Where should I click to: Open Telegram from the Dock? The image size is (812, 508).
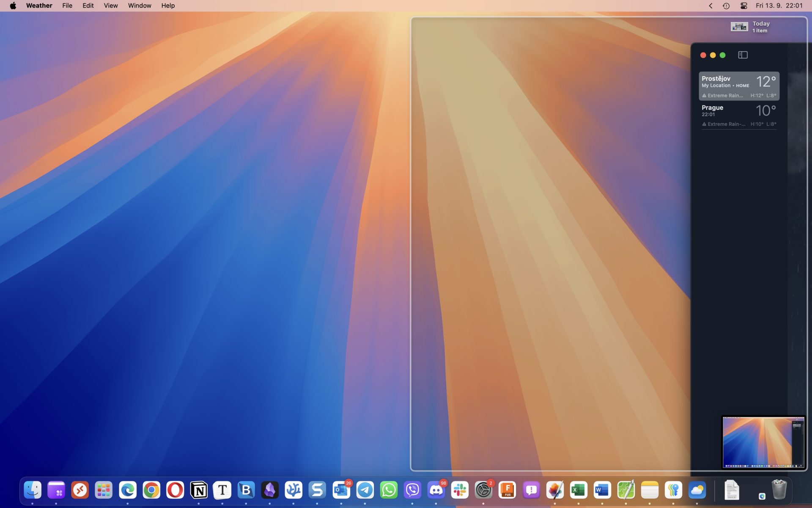pos(365,490)
